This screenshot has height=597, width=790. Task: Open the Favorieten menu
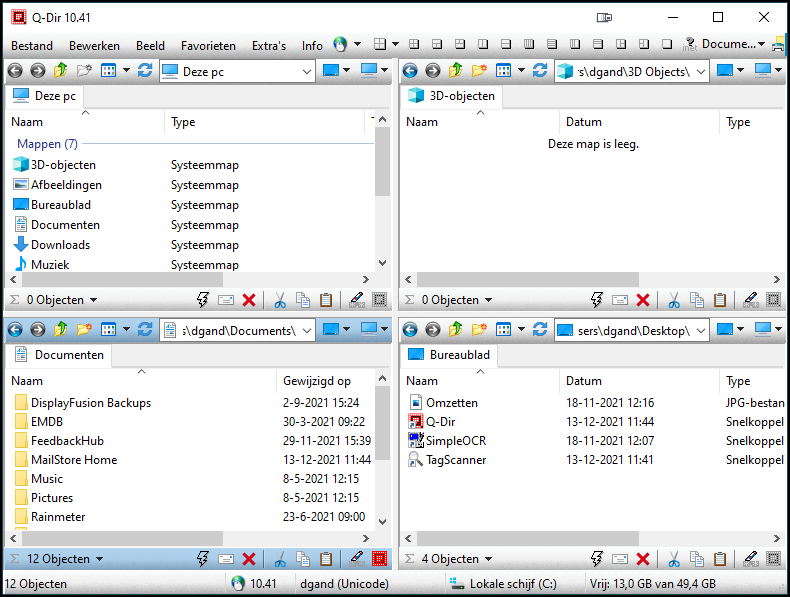tap(208, 46)
